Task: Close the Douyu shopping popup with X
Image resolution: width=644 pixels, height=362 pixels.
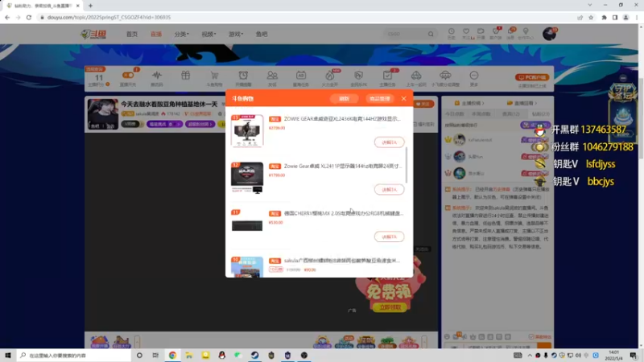Action: (x=404, y=98)
